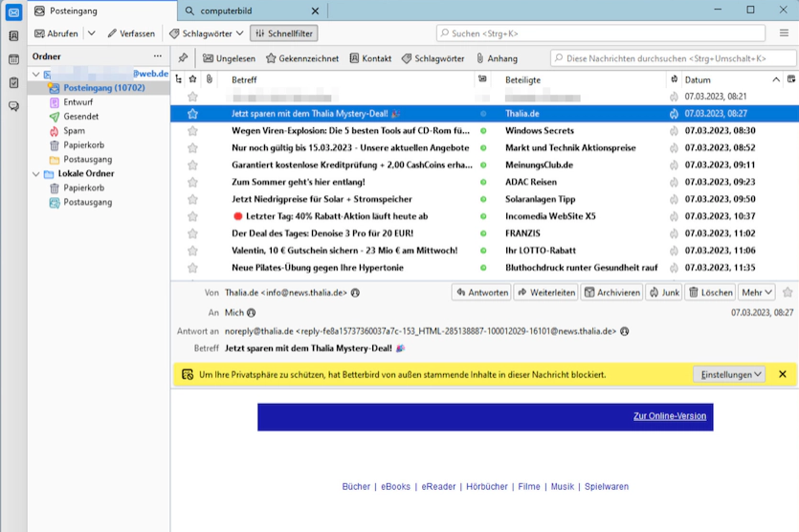Screen dimensions: 799x532
Task: Toggle the Ungelesen quick filter
Action: click(x=229, y=58)
